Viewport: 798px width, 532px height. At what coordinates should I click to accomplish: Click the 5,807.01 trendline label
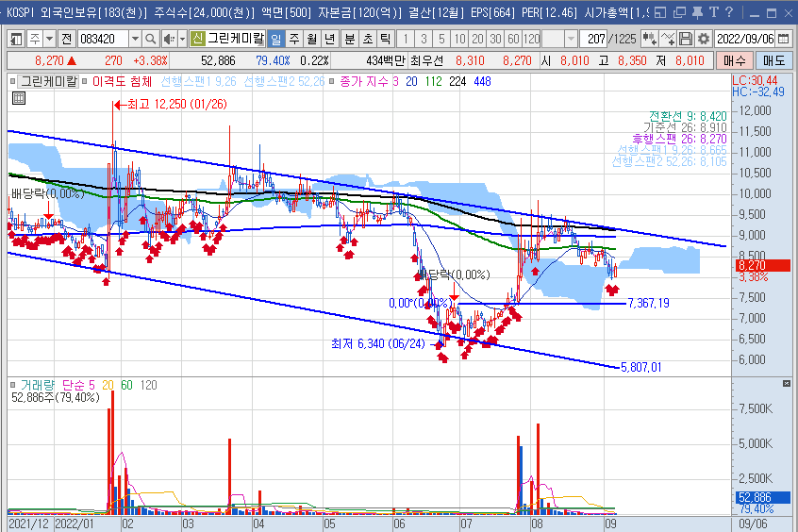641,367
